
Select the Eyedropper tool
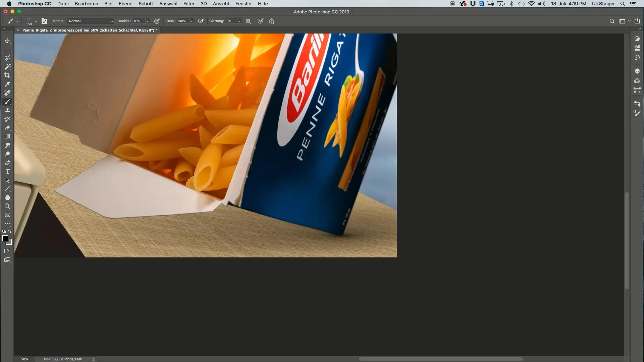pos(7,84)
